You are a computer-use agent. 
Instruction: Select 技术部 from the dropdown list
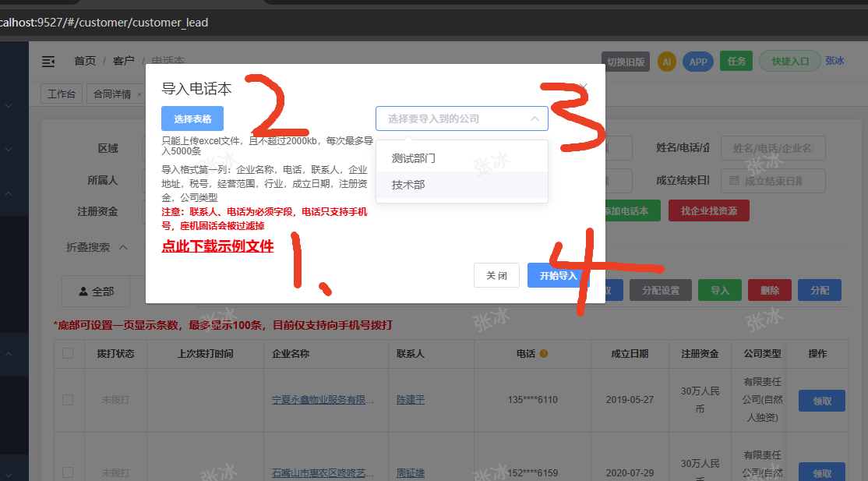[462, 185]
